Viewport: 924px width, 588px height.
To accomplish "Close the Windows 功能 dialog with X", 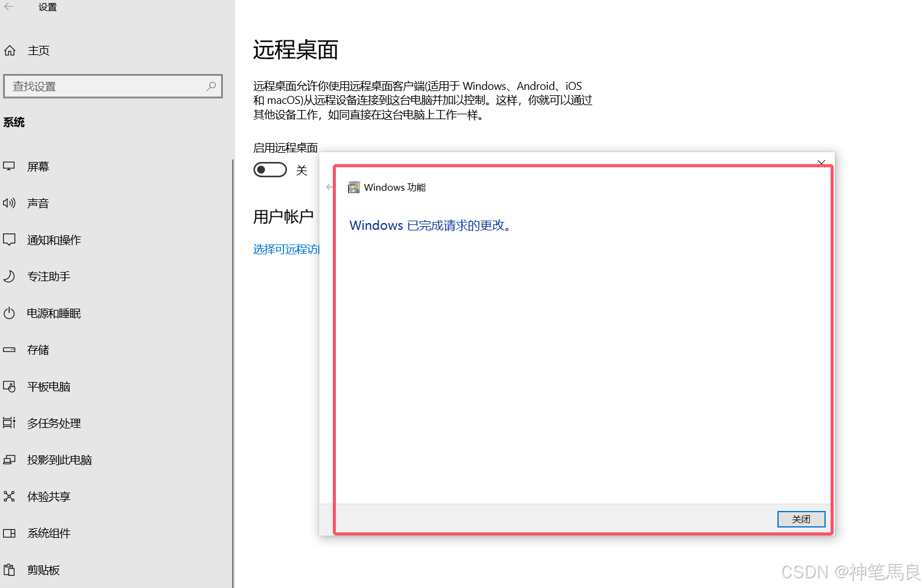I will coord(821,163).
